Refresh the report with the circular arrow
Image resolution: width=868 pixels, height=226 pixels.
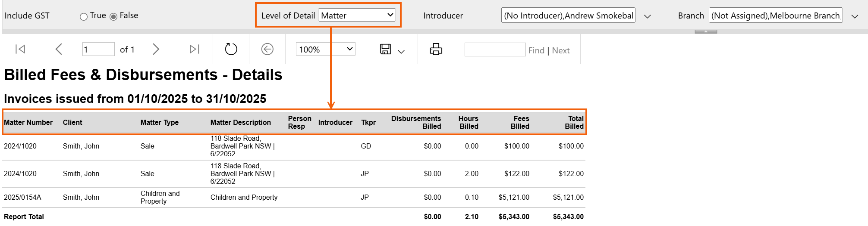pyautogui.click(x=231, y=50)
